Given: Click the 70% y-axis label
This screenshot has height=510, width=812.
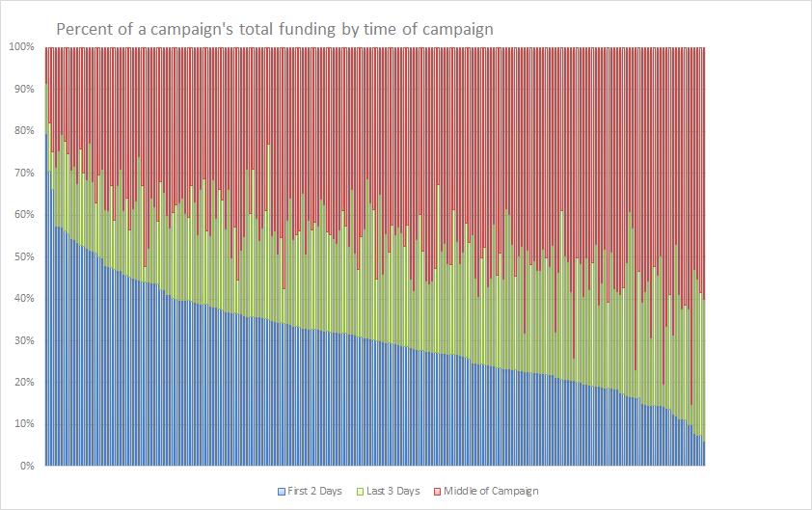Looking at the screenshot, I should [23, 173].
